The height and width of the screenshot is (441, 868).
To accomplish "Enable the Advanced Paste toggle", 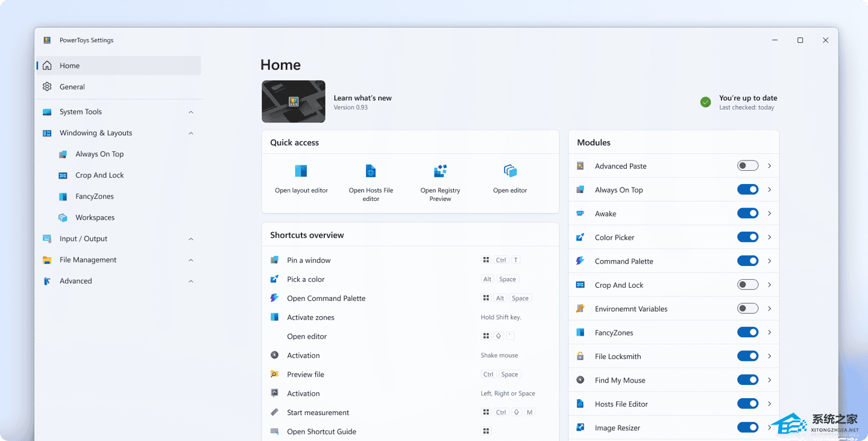I will pos(747,166).
